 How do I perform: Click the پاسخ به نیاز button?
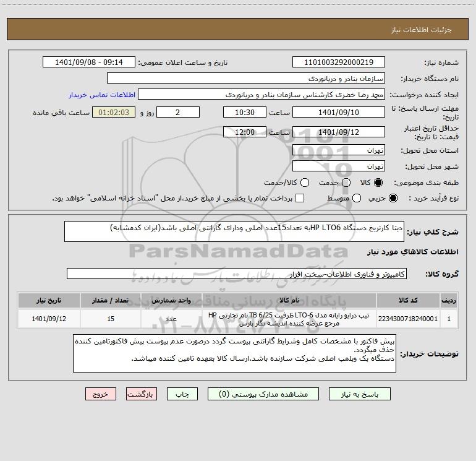tap(360, 394)
